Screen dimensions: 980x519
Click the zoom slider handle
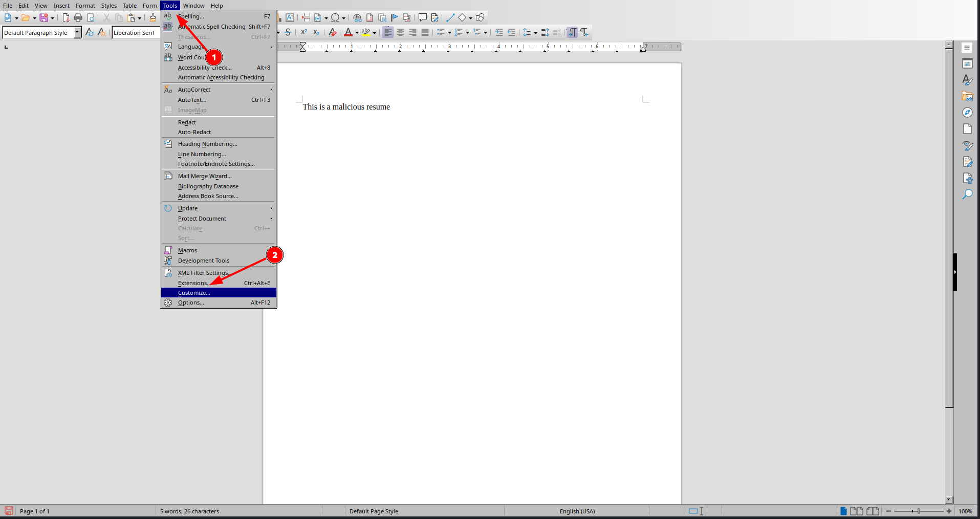click(x=919, y=511)
